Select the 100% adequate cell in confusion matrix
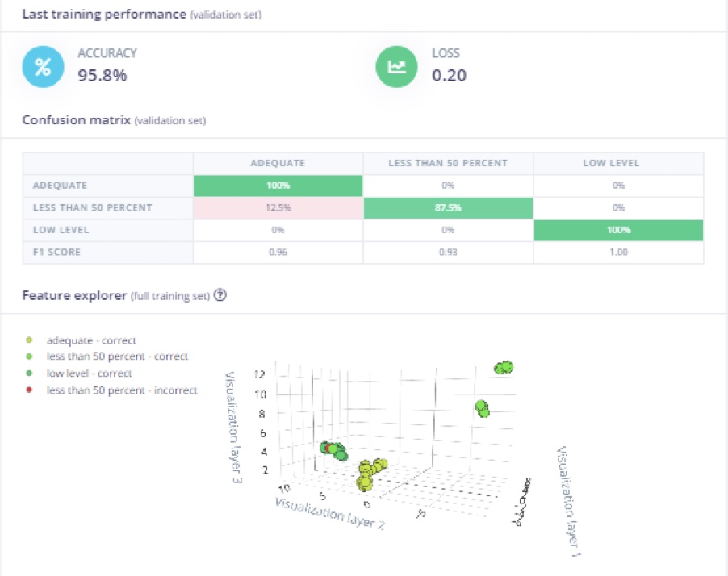 click(x=278, y=186)
